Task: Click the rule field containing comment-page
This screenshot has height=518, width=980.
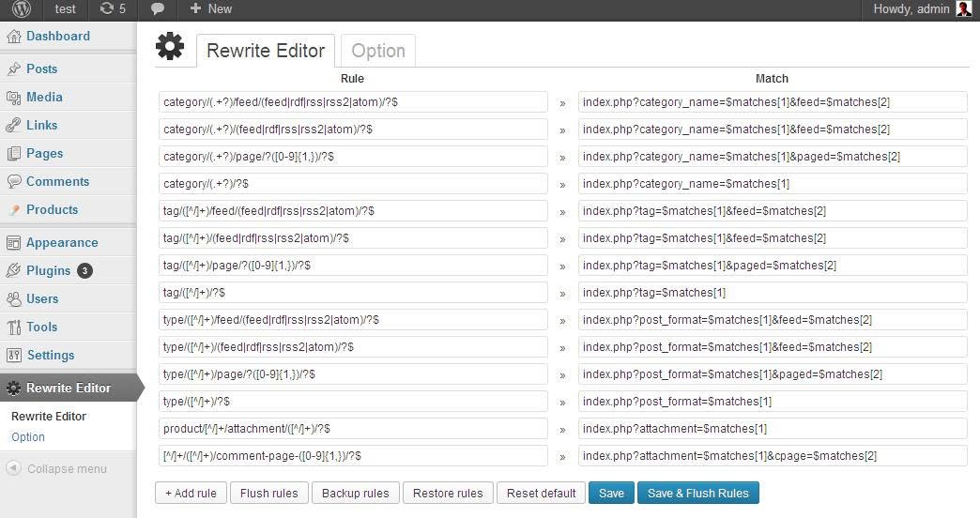Action: tap(353, 455)
